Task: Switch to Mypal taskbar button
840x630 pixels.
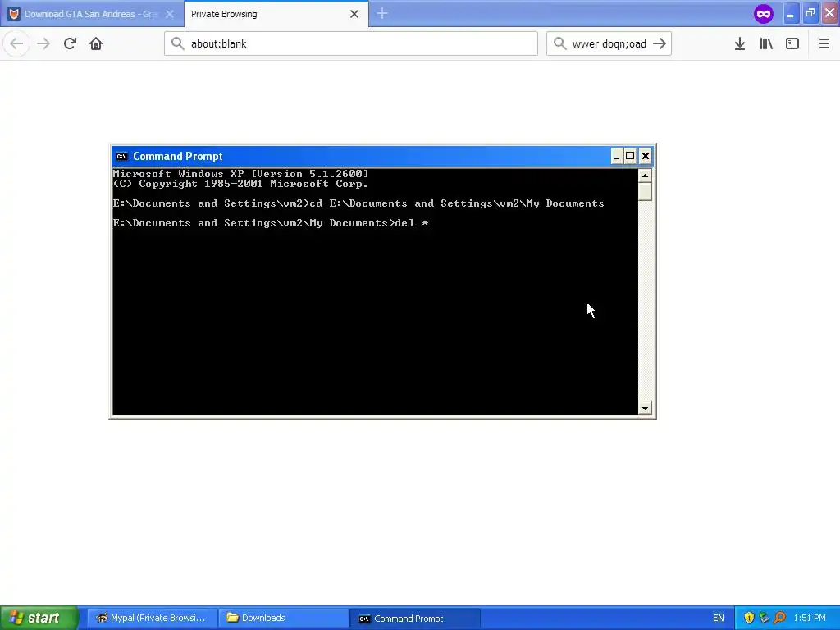Action: 152,618
